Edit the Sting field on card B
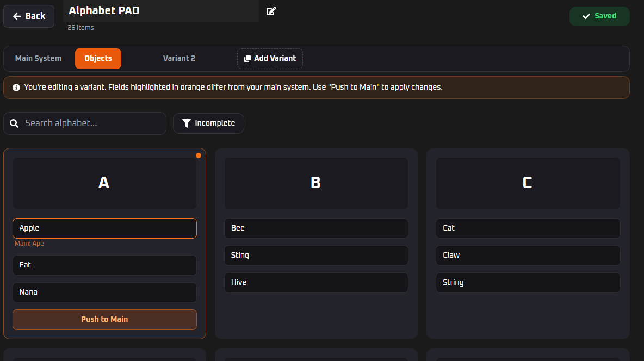The width and height of the screenshot is (644, 361). click(x=316, y=256)
